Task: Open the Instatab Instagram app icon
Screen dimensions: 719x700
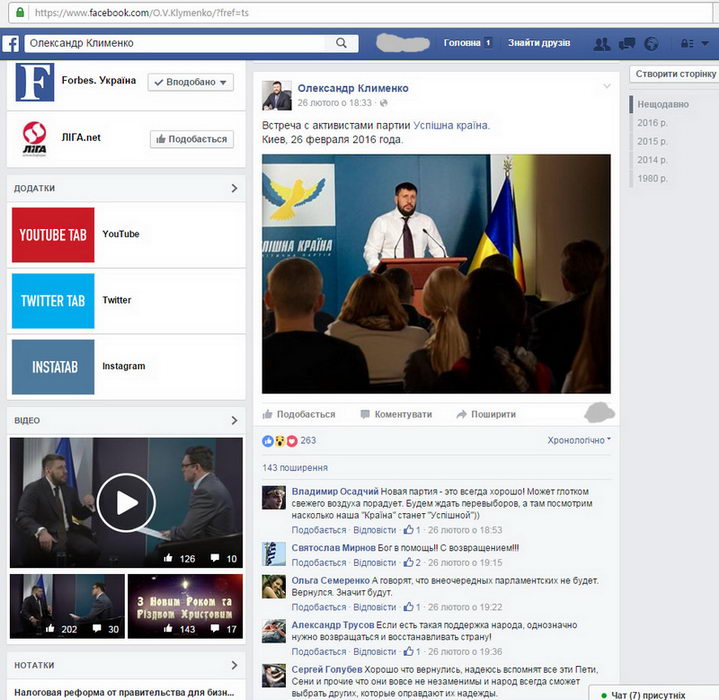Action: point(53,366)
